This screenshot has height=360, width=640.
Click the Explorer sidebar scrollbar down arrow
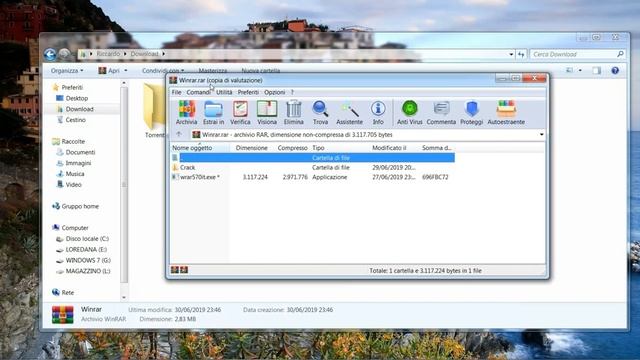(124, 298)
